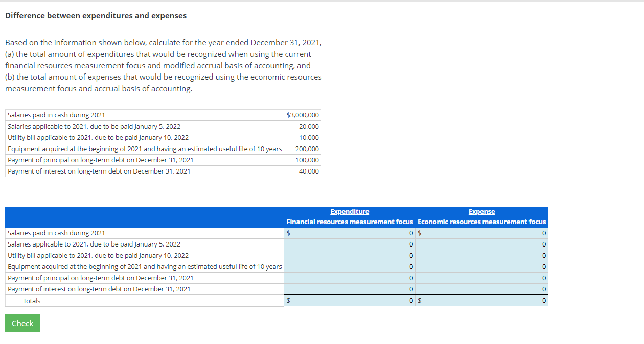Viewport: 644px width, 344px height.
Task: Select Expense field for Utility bill row
Action: coord(482,256)
